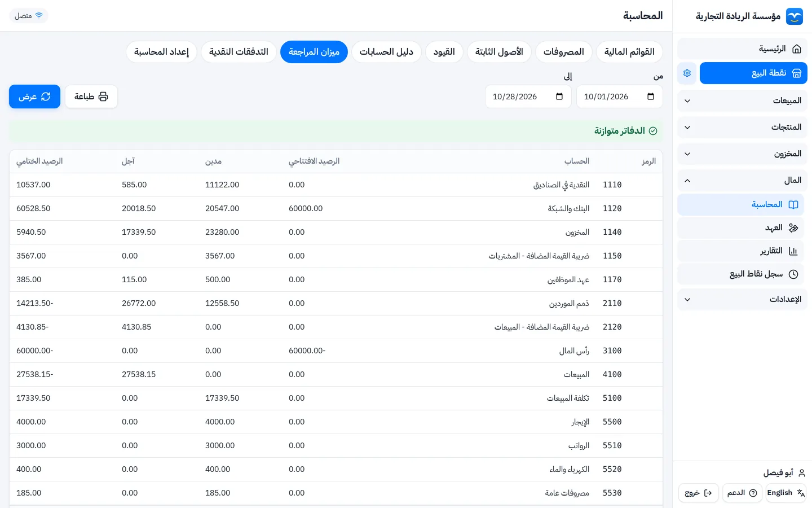812x508 pixels.
Task: Click the check-circle icon beside الدفاتر متوازنة
Action: [x=653, y=131]
